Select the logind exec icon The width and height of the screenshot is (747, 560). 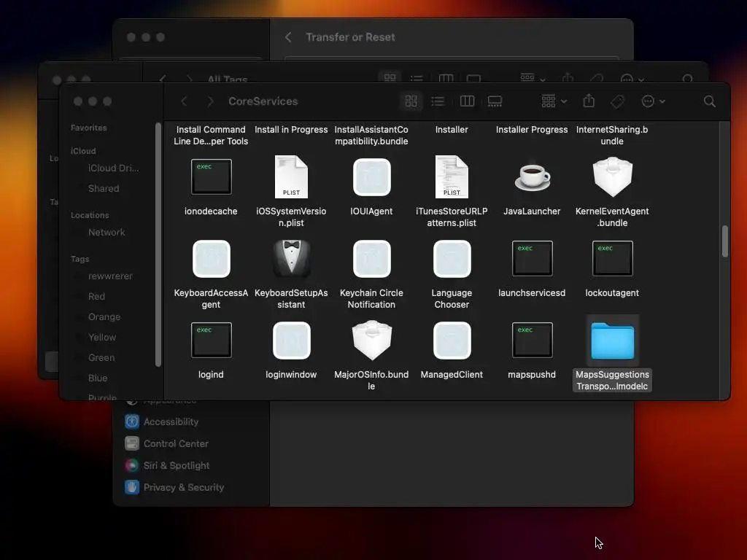211,340
